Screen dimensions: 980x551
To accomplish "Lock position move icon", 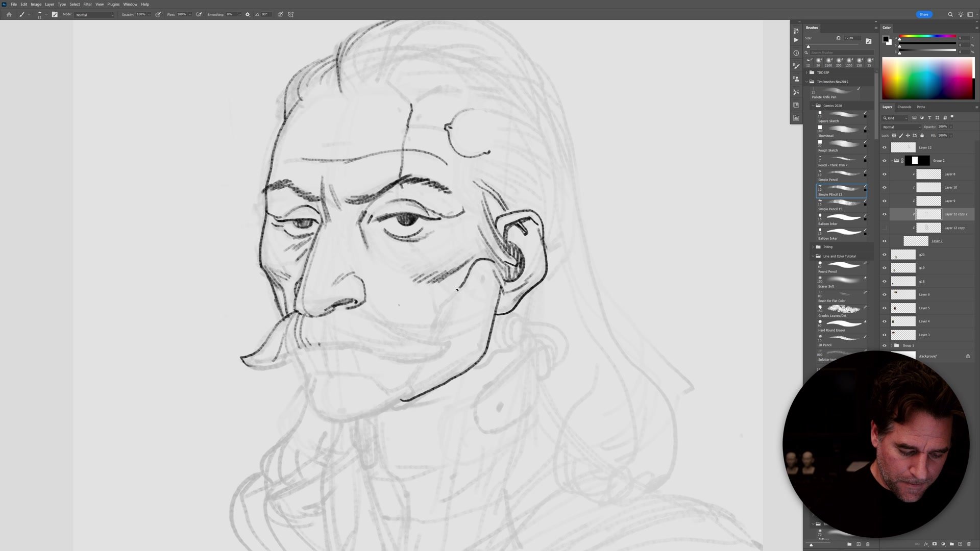I will (x=908, y=136).
